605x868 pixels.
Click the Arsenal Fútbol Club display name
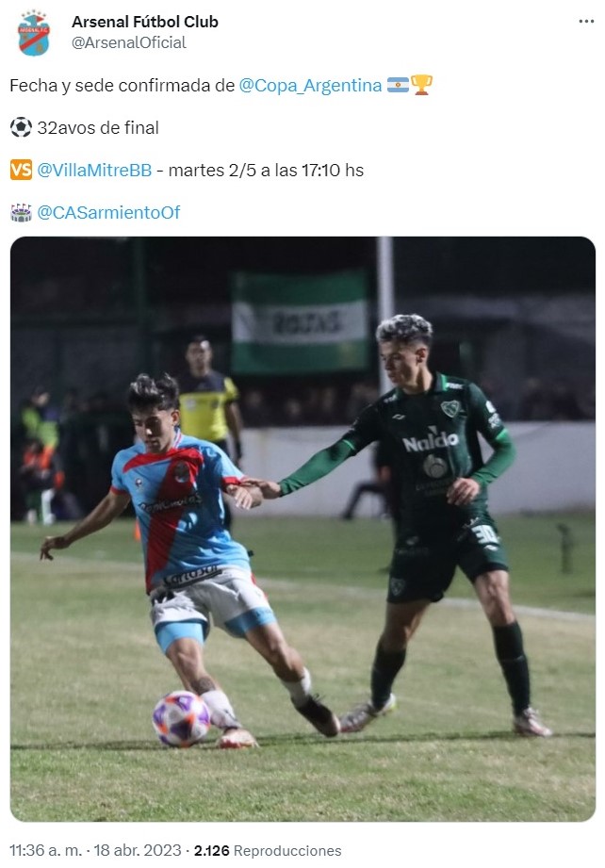[x=145, y=22]
